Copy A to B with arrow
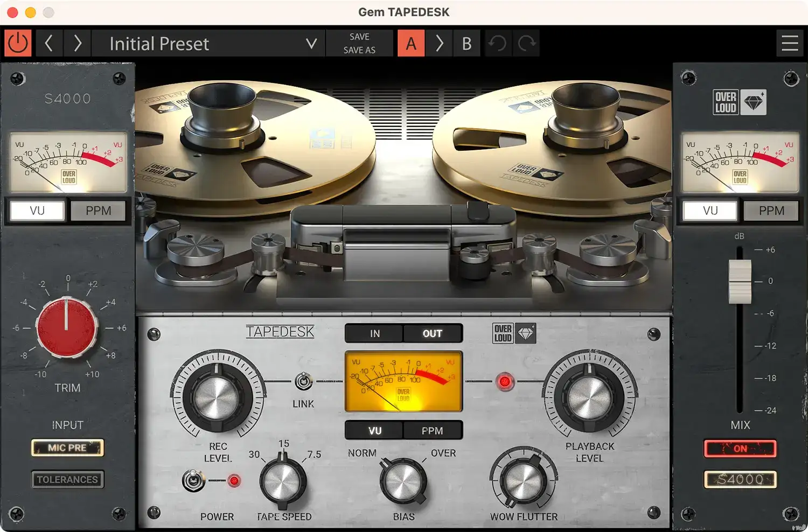The image size is (808, 532). point(439,43)
